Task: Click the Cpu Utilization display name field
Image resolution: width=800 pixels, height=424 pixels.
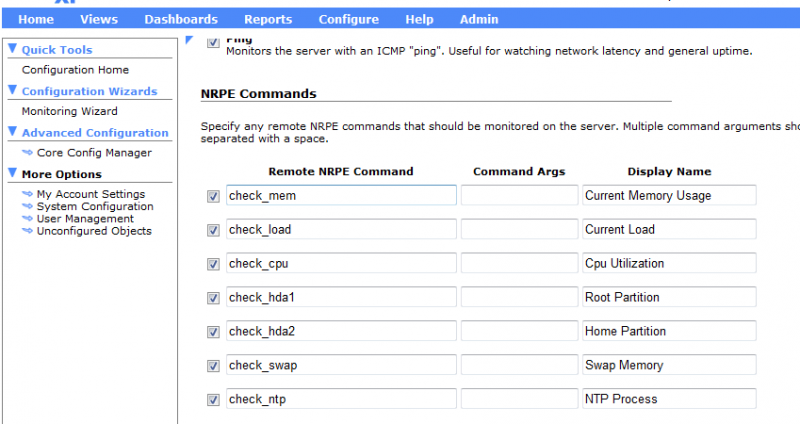Action: pyautogui.click(x=669, y=263)
